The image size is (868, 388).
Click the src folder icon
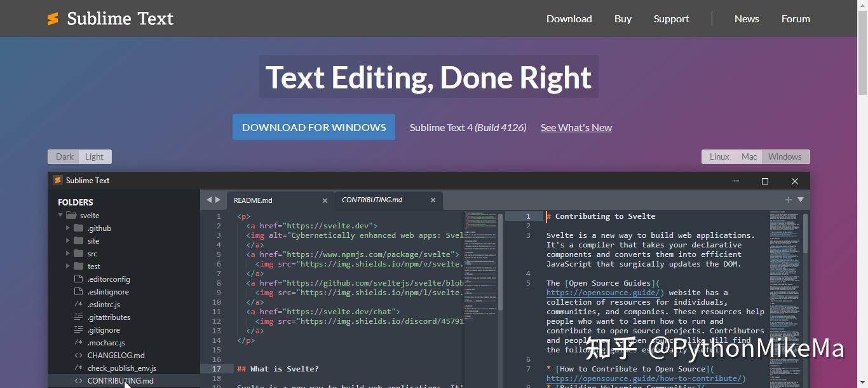79,253
